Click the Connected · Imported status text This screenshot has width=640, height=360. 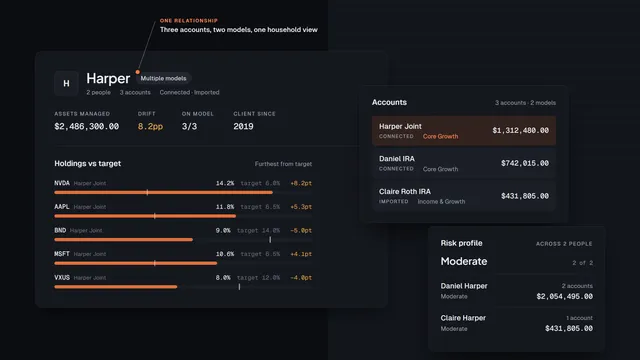[189, 93]
